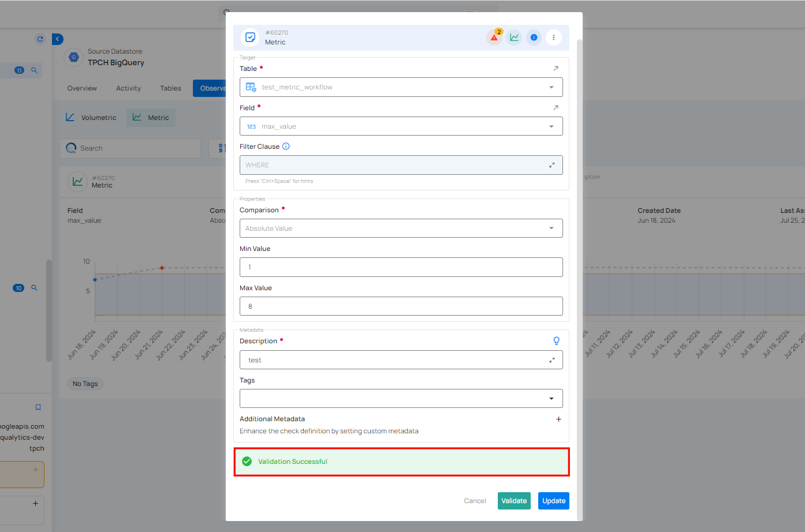The image size is (805, 532).
Task: Click the TPCH BigQuery datastore icon
Action: (x=74, y=57)
